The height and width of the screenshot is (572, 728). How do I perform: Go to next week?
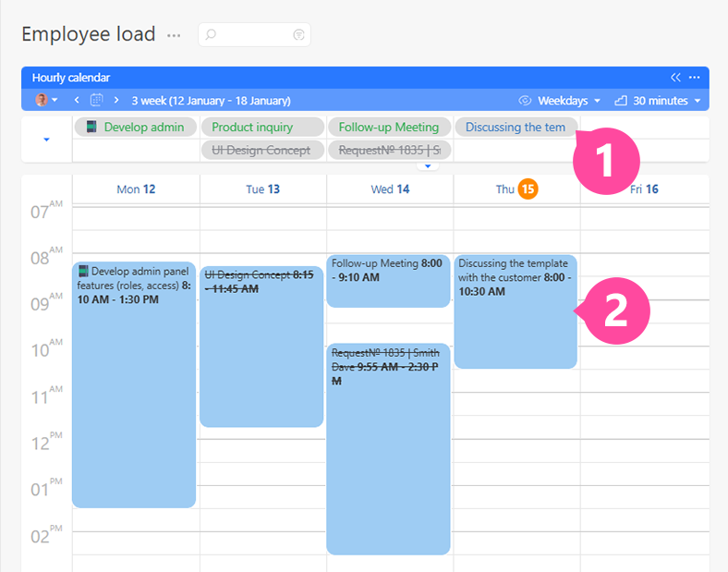116,100
